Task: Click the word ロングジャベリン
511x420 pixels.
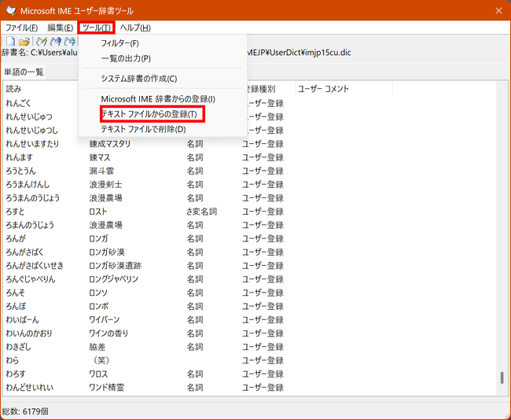Action: click(114, 279)
